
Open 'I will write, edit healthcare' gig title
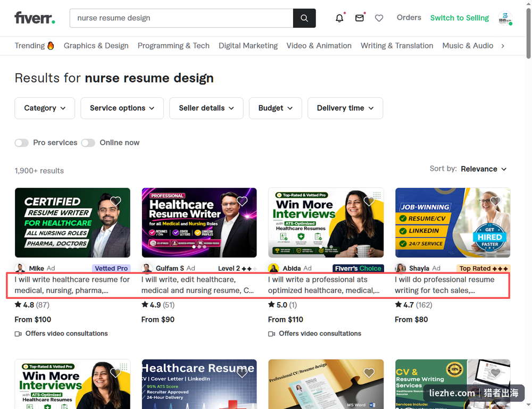pos(198,285)
